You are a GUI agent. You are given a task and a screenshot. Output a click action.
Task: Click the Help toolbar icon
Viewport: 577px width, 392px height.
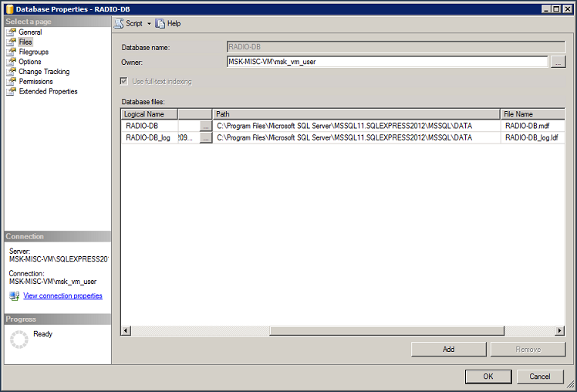tap(160, 24)
